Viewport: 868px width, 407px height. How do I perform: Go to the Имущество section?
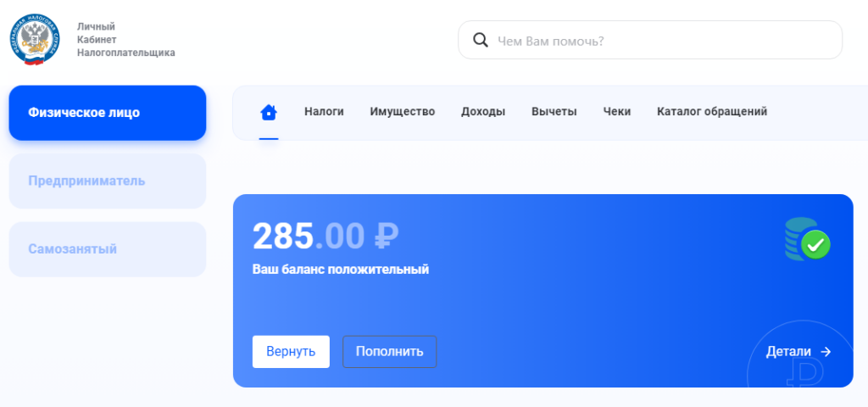click(x=402, y=112)
